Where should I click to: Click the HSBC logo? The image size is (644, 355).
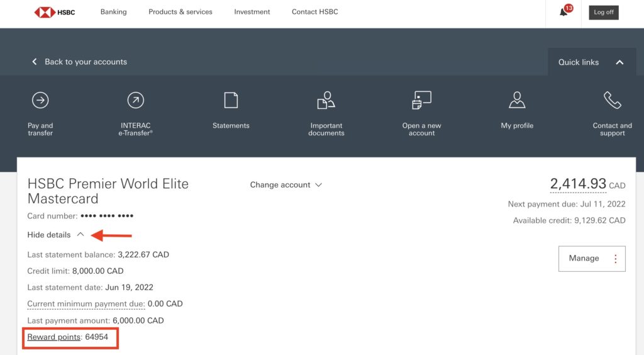[x=55, y=12]
